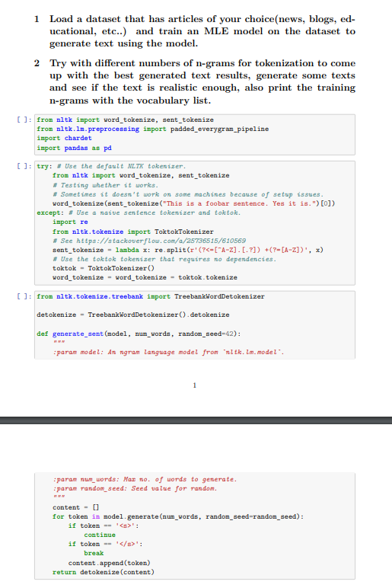Click the "[ ]:" prompt beside the try block
Image resolution: width=392 pixels, height=588 pixels.
24,166
